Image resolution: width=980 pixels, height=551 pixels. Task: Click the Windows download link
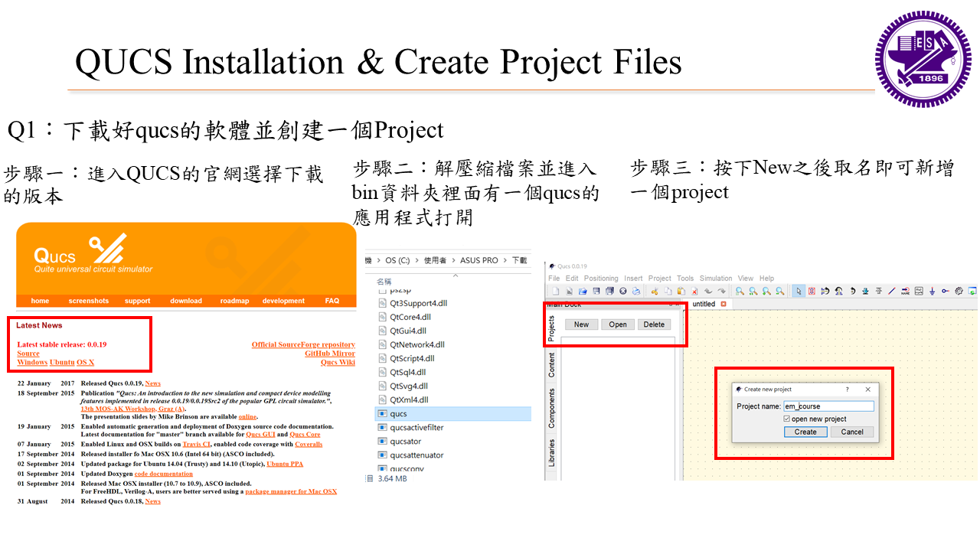[x=32, y=363]
